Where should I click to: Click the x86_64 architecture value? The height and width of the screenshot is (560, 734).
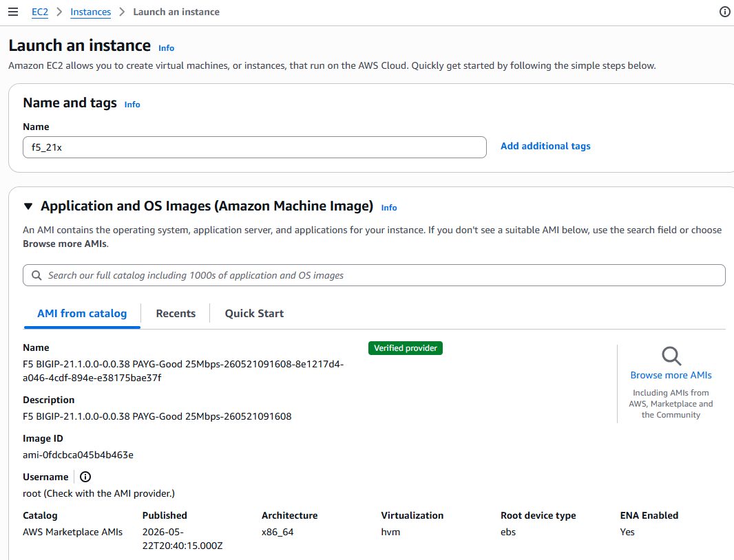277,532
